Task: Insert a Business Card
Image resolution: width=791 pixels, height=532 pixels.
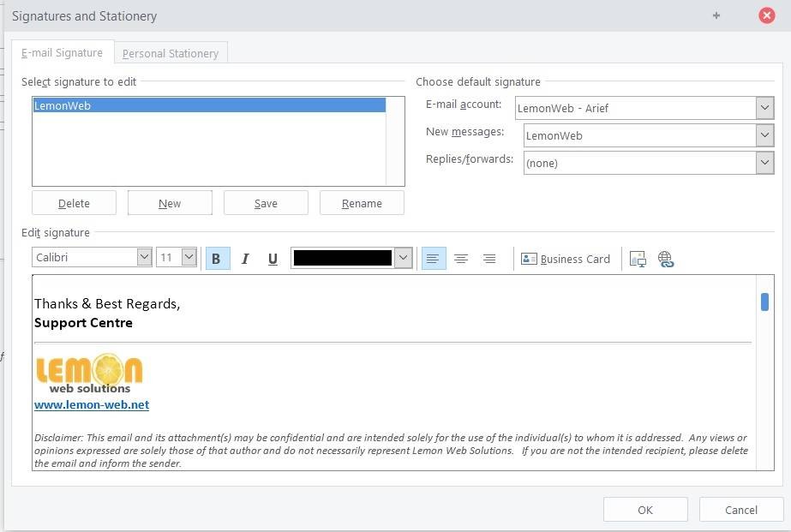Action: 566,259
